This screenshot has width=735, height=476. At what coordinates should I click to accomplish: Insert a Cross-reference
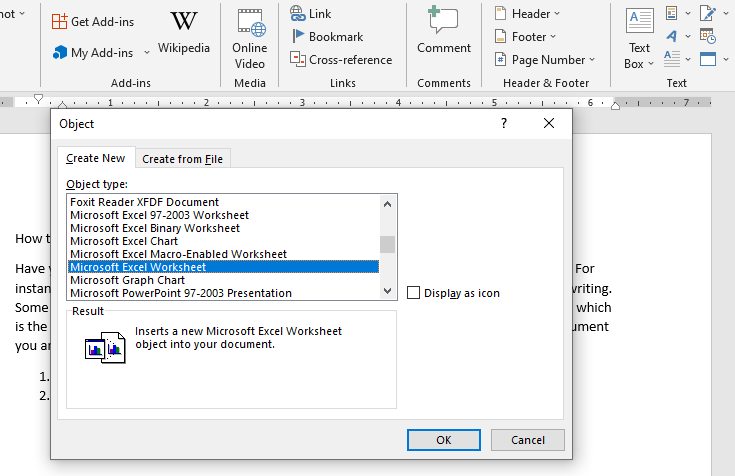(x=341, y=60)
